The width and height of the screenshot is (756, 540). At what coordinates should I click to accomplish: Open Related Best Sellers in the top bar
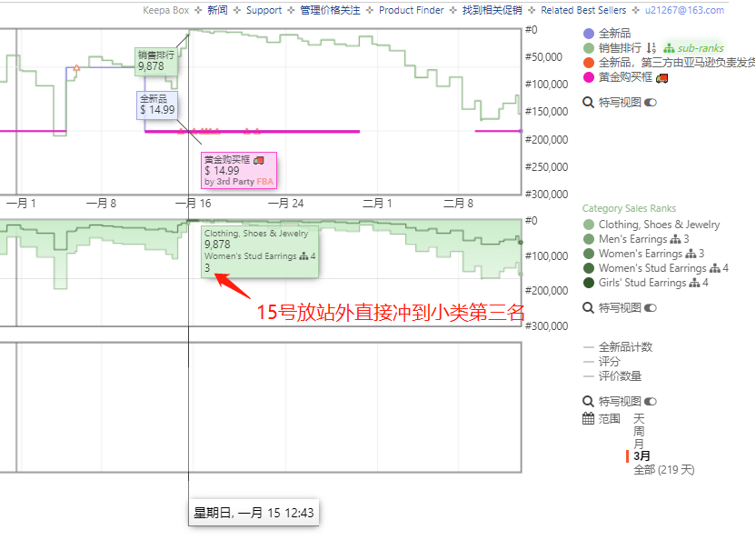tap(582, 11)
